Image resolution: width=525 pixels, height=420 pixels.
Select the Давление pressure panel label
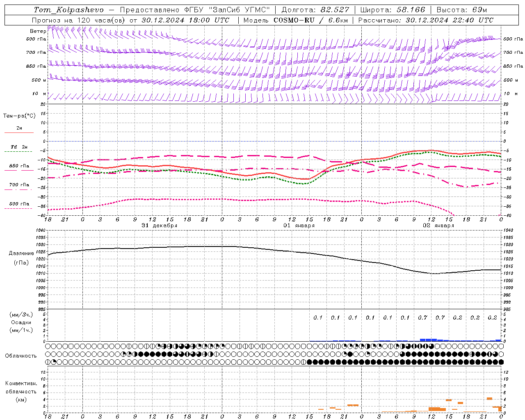(x=21, y=253)
